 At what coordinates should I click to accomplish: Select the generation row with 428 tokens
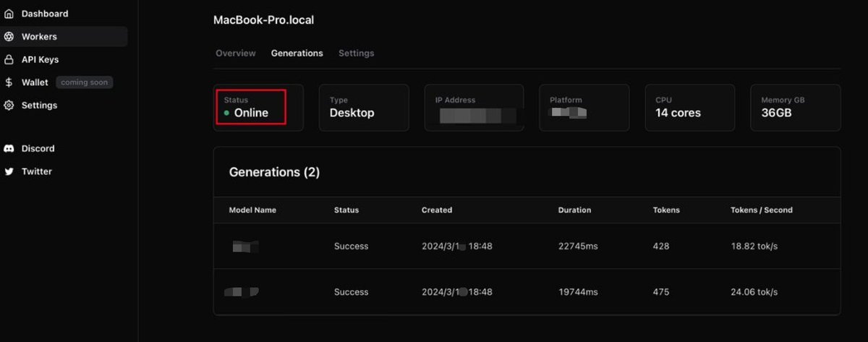527,247
